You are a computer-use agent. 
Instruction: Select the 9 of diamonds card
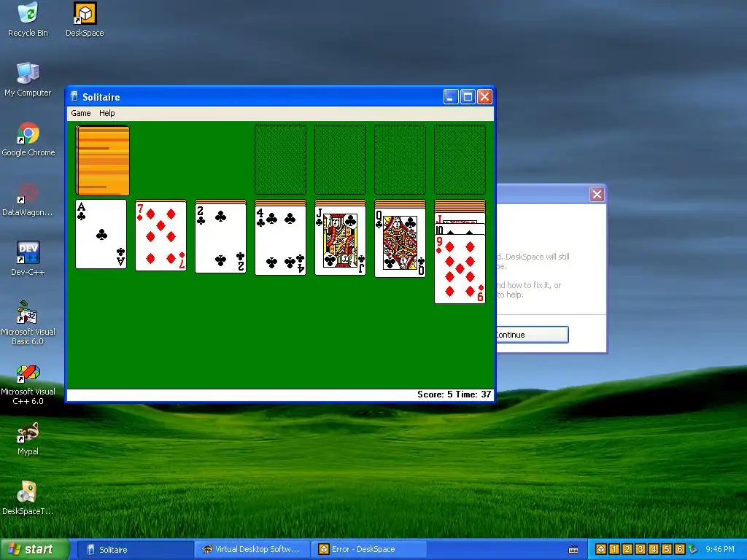coord(460,269)
